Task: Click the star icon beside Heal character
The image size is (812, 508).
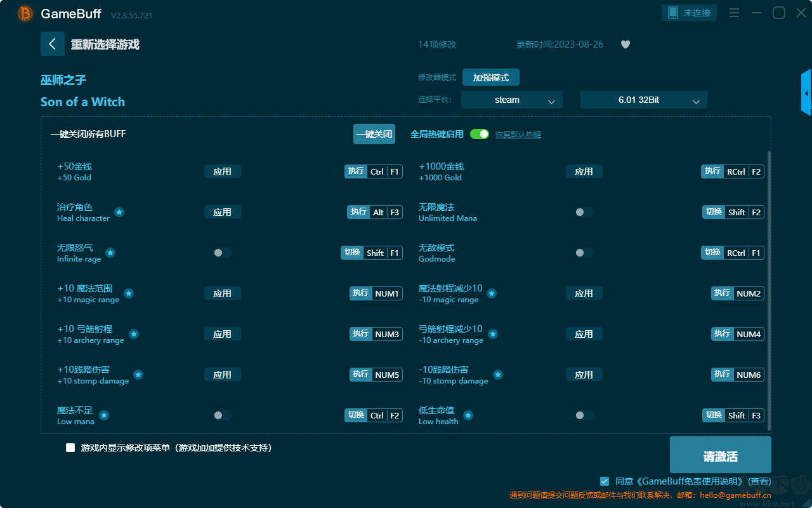Action: [x=119, y=212]
